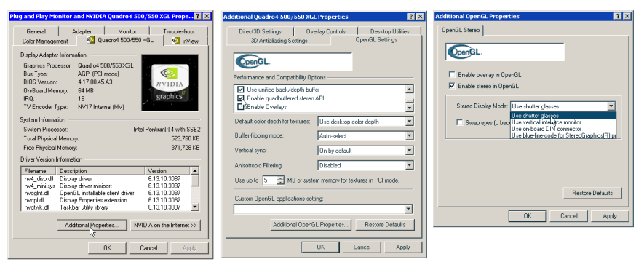The height and width of the screenshot is (270, 644).
Task: Enable overlay in OpenGL checkbox
Action: click(452, 75)
